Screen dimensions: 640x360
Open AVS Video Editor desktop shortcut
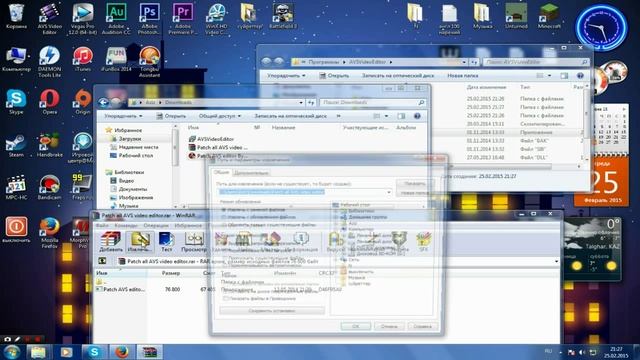tap(49, 18)
